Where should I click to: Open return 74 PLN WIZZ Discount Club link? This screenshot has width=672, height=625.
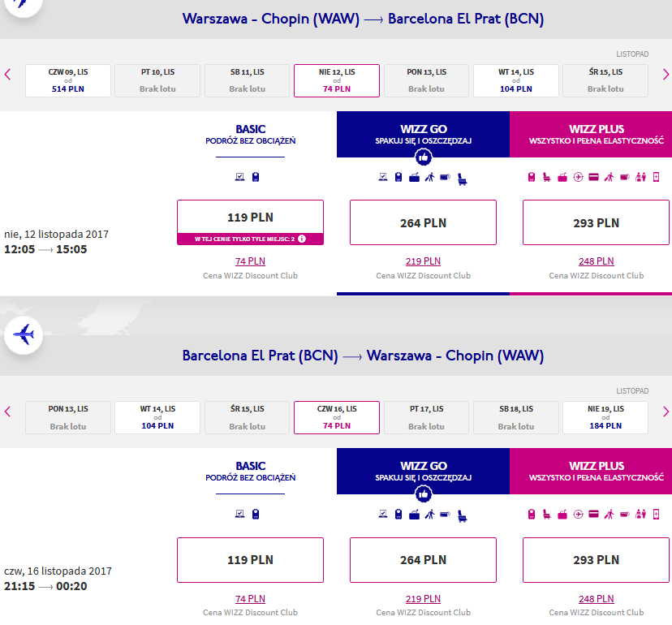coord(250,598)
